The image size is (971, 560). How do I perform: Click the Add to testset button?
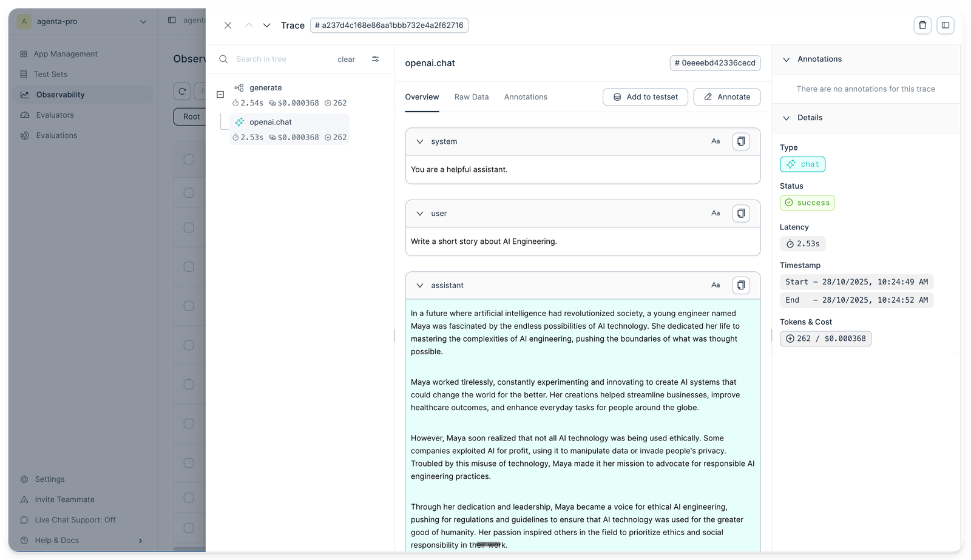tap(645, 96)
